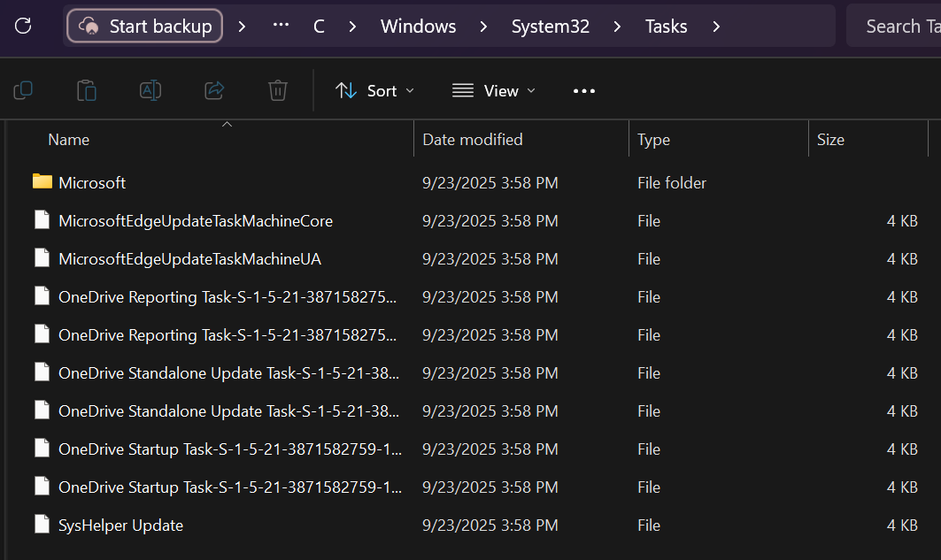This screenshot has height=560, width=941.
Task: Open the Sort dropdown
Action: pyautogui.click(x=374, y=89)
